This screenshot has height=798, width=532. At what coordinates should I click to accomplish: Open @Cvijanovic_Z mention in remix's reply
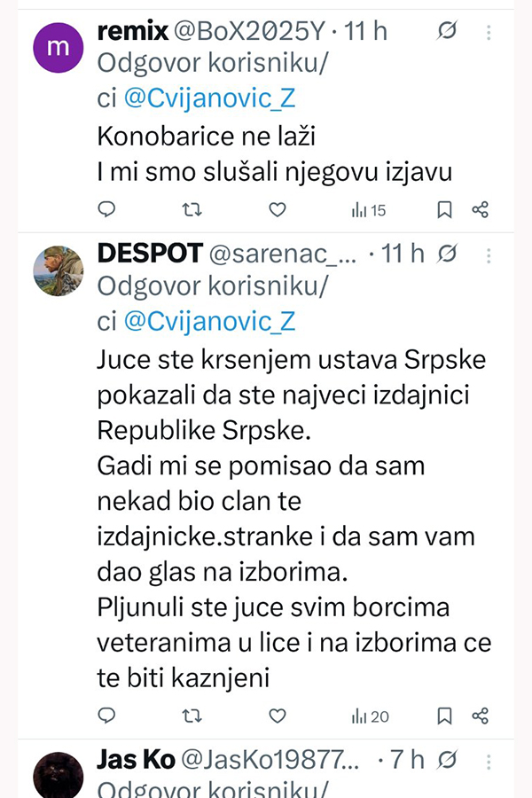209,99
